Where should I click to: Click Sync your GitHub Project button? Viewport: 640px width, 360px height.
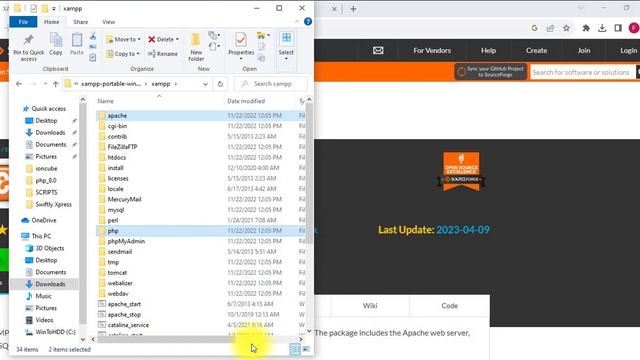coord(491,72)
